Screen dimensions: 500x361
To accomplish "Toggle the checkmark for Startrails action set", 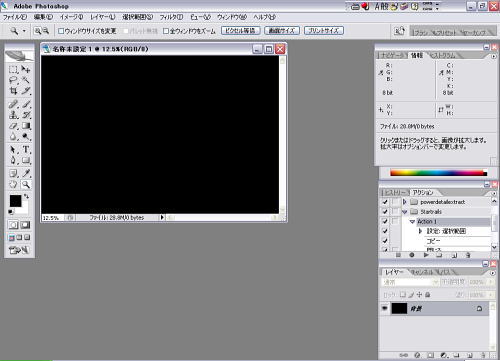I will pos(385,212).
